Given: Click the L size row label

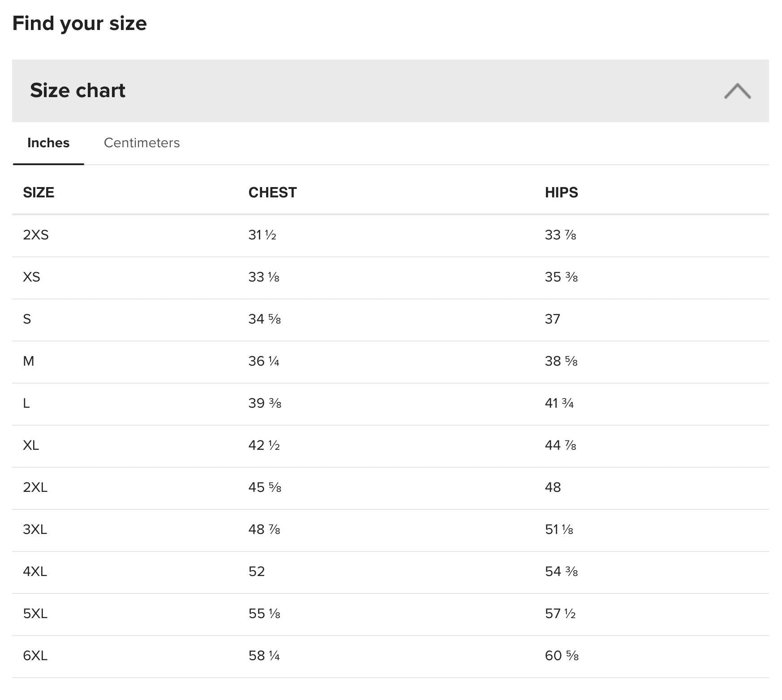Looking at the screenshot, I should [26, 403].
